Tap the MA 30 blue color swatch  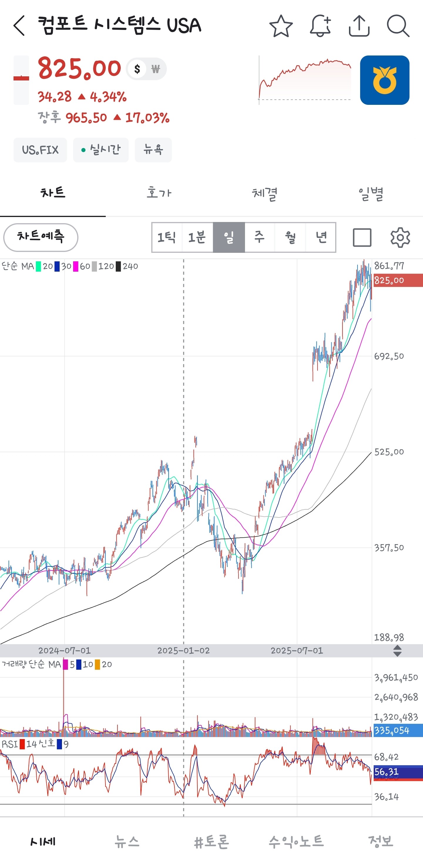57,267
